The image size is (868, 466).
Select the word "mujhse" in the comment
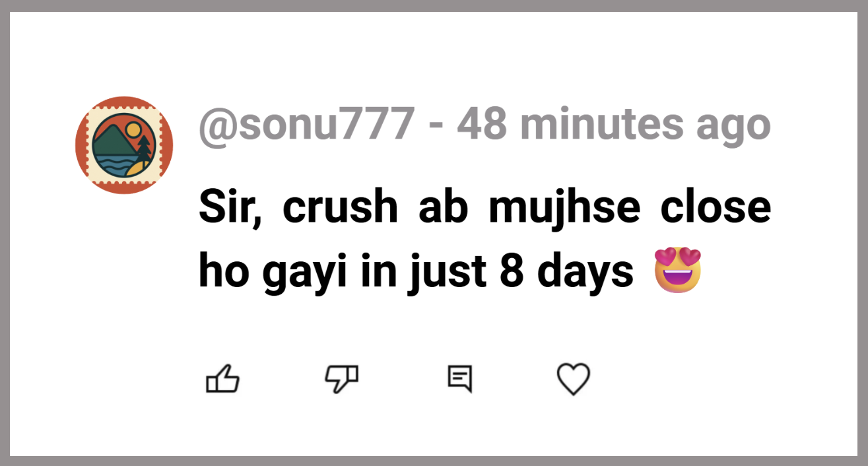click(x=564, y=207)
